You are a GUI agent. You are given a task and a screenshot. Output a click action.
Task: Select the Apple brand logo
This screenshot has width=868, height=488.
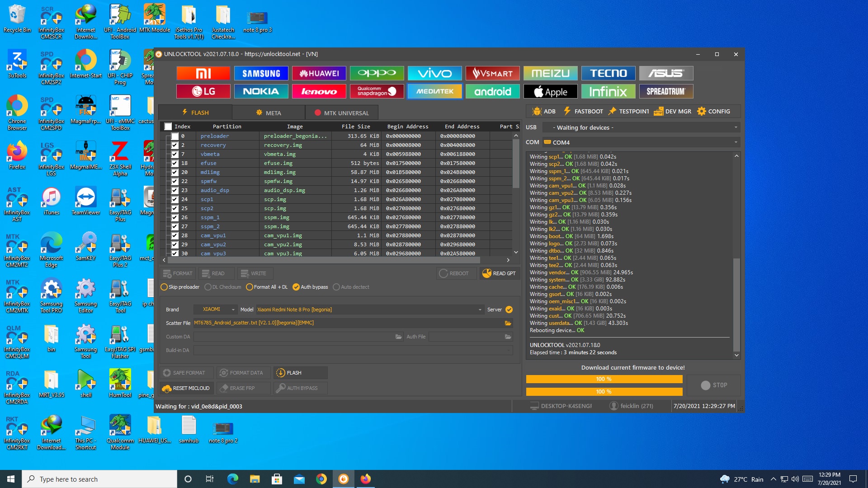click(550, 91)
